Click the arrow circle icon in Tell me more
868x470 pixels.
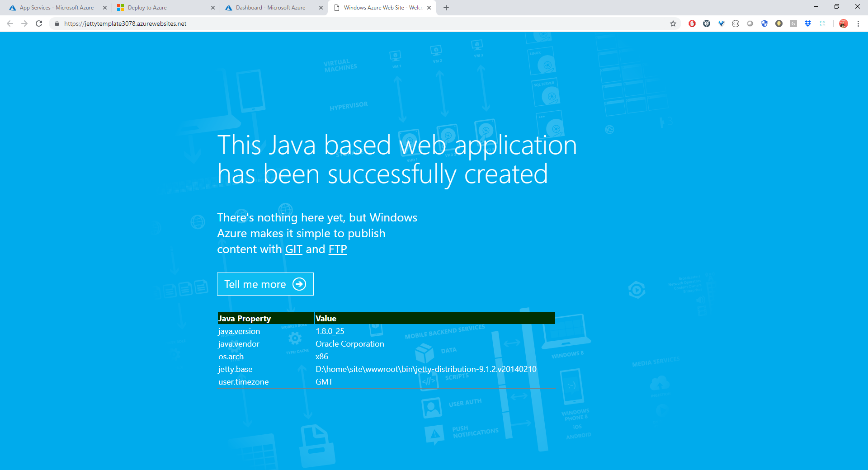299,284
